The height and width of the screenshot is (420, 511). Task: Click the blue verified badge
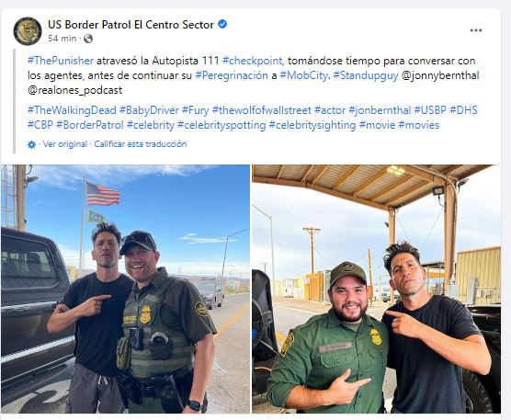(x=222, y=24)
